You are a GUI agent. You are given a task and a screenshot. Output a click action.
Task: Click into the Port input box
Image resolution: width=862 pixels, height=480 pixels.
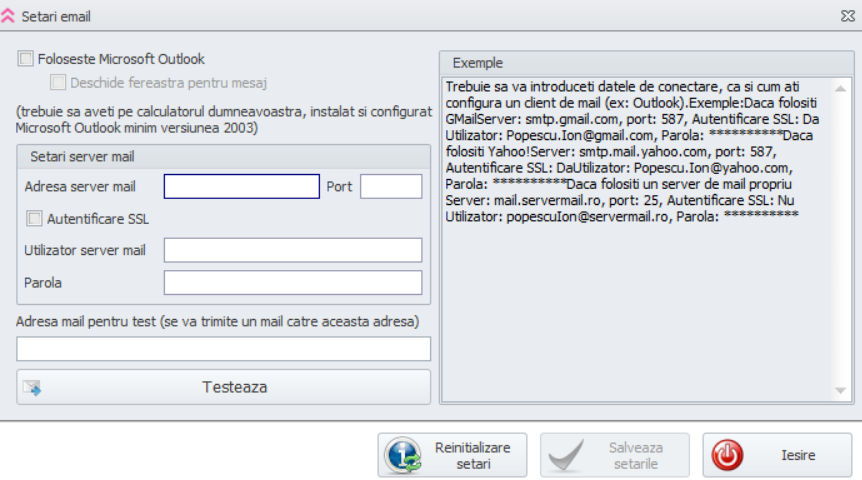(391, 187)
